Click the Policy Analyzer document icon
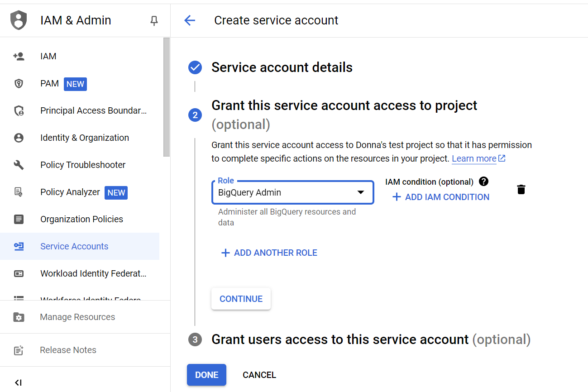The image size is (588, 392). click(x=19, y=192)
